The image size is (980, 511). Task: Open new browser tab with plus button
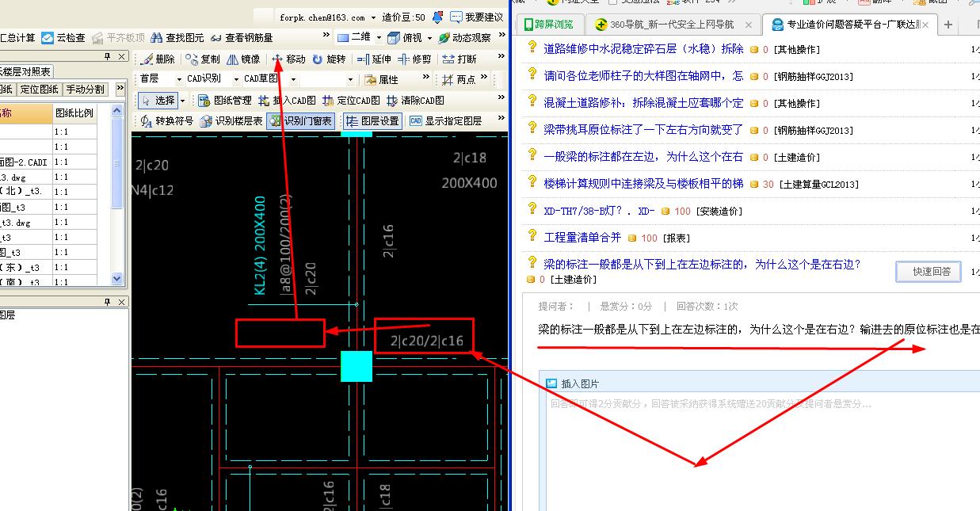coord(948,25)
